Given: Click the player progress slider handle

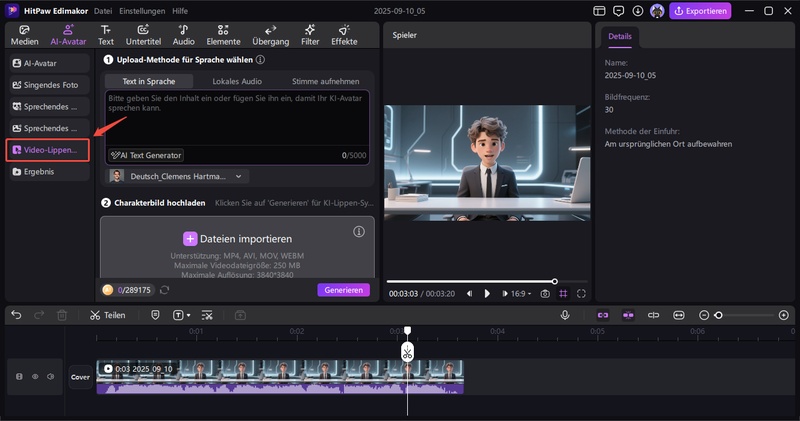Looking at the screenshot, I should [555, 281].
